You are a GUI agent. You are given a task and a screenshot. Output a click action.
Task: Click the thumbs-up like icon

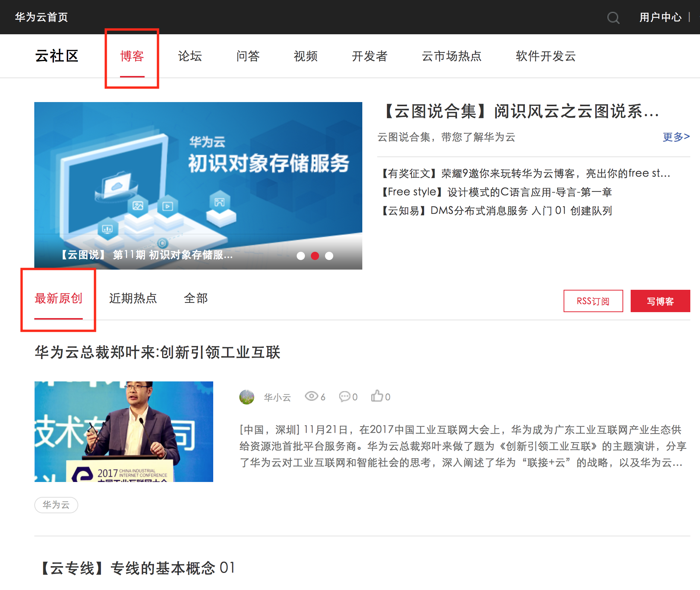click(x=377, y=396)
